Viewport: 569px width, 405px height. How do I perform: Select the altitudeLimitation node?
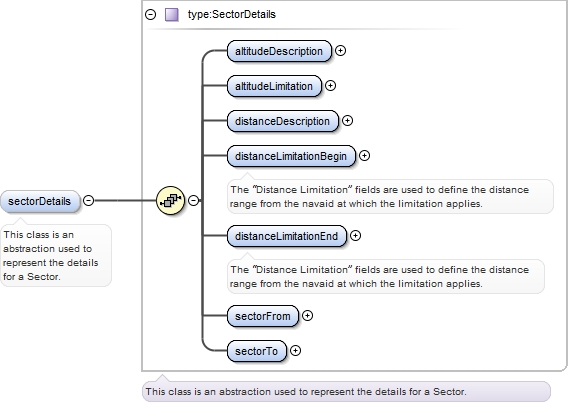point(274,86)
